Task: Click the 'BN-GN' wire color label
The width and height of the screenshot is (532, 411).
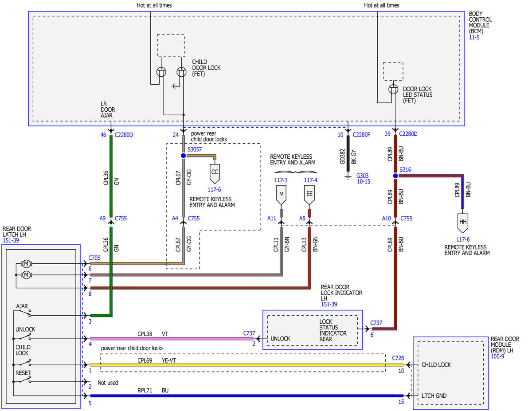Action: coord(315,246)
